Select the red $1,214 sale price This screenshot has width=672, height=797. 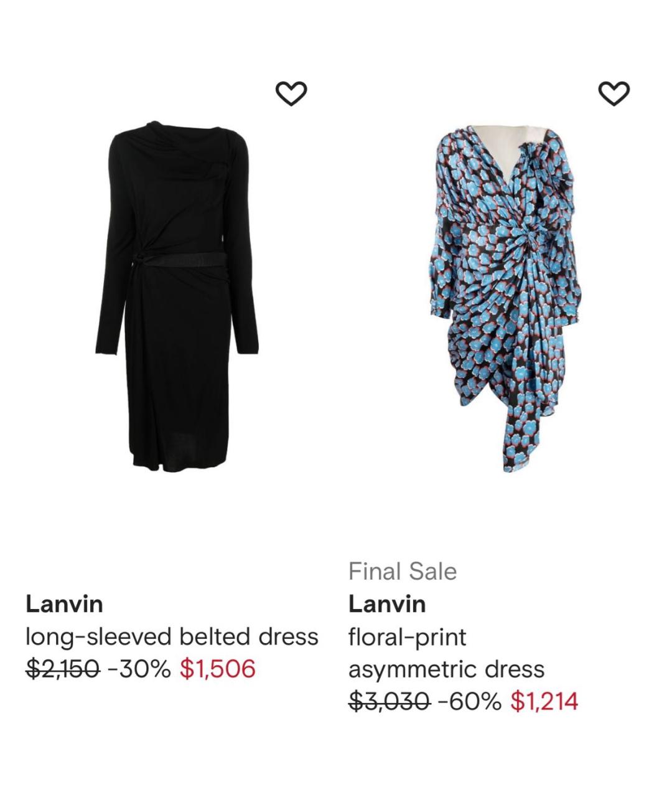(x=544, y=702)
